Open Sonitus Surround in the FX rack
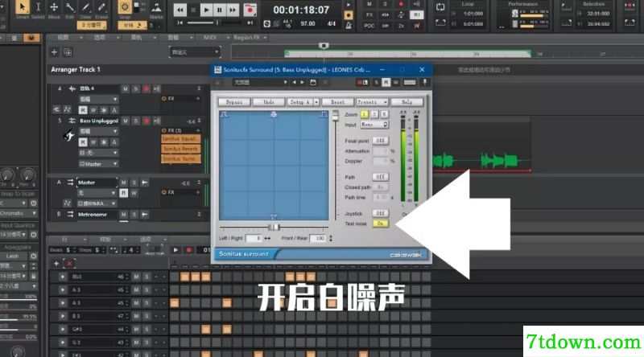This screenshot has height=357, width=644. pos(180,159)
